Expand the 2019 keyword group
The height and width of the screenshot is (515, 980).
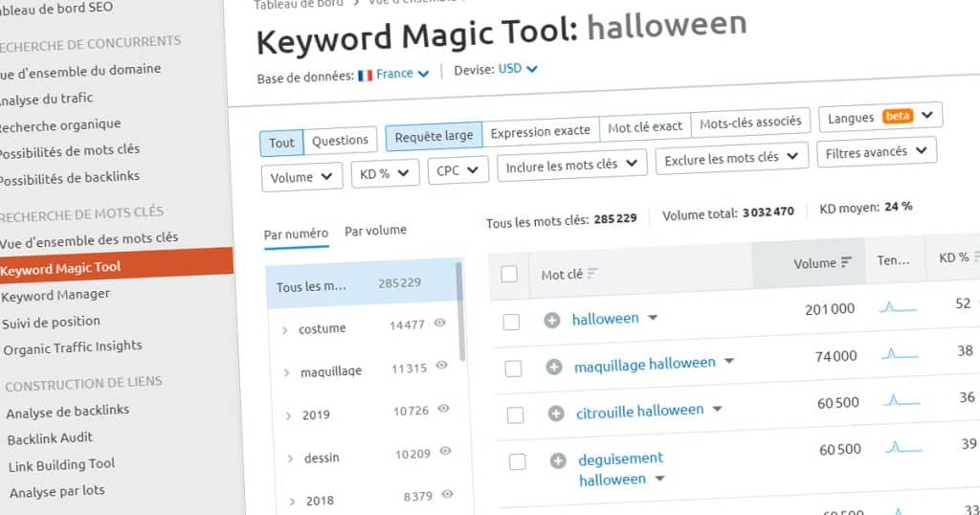coord(288,415)
